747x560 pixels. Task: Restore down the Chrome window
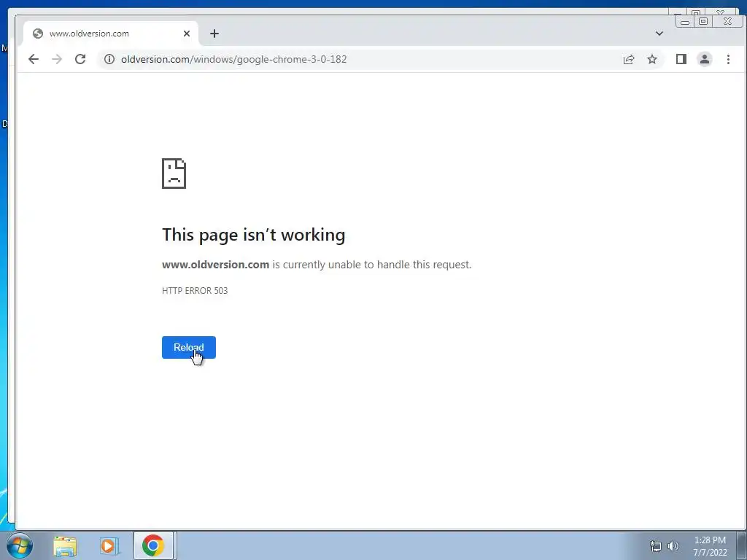pos(703,21)
